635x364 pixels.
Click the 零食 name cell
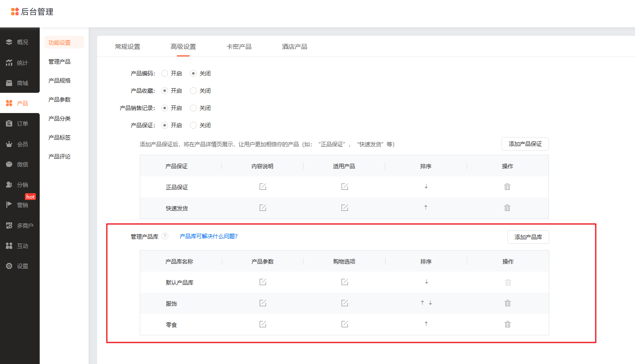171,325
